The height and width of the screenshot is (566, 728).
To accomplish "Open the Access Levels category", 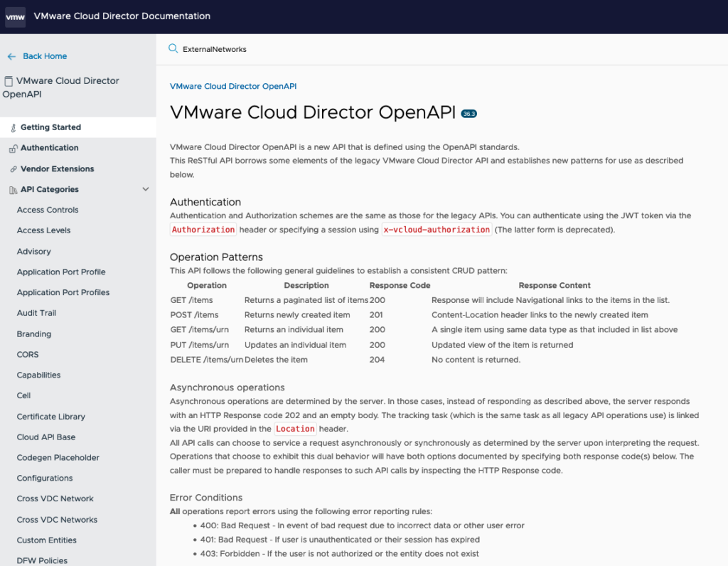I will click(x=43, y=230).
